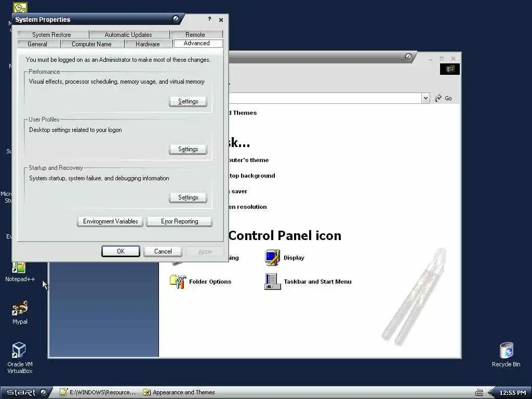532x399 pixels.
Task: Click the Folder Options label
Action: [x=210, y=282]
